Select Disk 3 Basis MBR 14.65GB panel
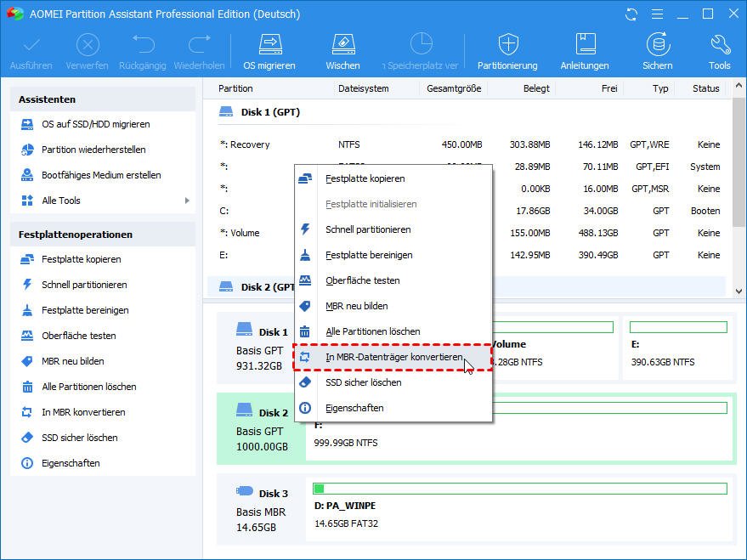The width and height of the screenshot is (747, 560). pyautogui.click(x=262, y=510)
